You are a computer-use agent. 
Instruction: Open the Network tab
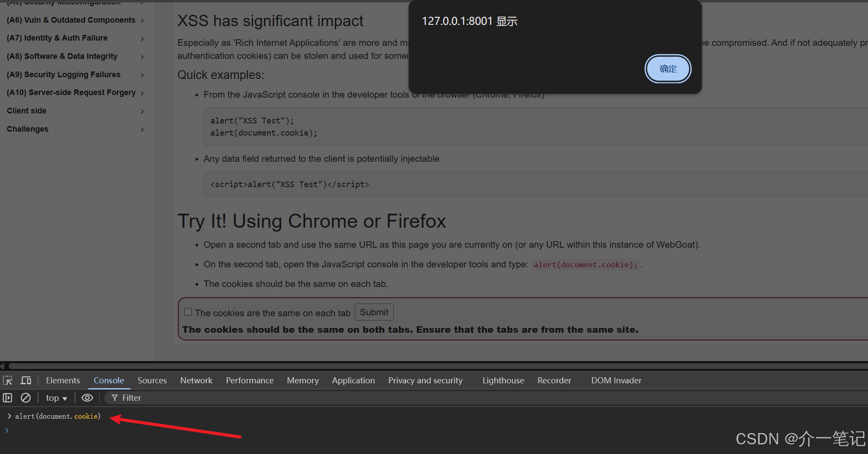(196, 380)
